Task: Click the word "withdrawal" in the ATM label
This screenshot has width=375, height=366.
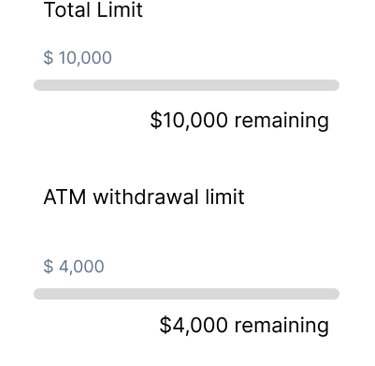Action: 146,197
